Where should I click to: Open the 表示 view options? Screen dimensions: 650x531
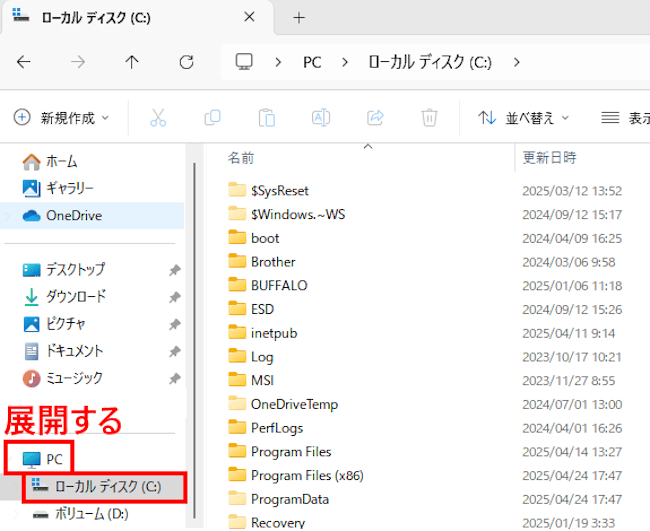(x=625, y=118)
